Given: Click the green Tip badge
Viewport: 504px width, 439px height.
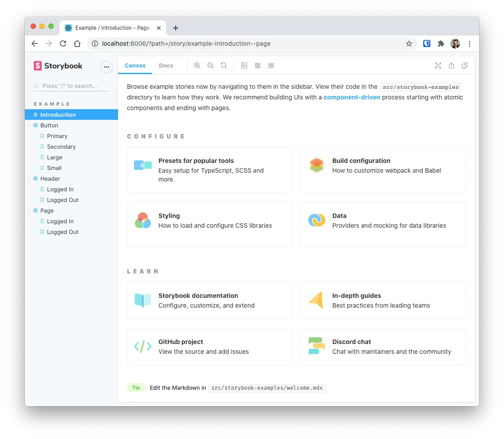Looking at the screenshot, I should [x=136, y=388].
